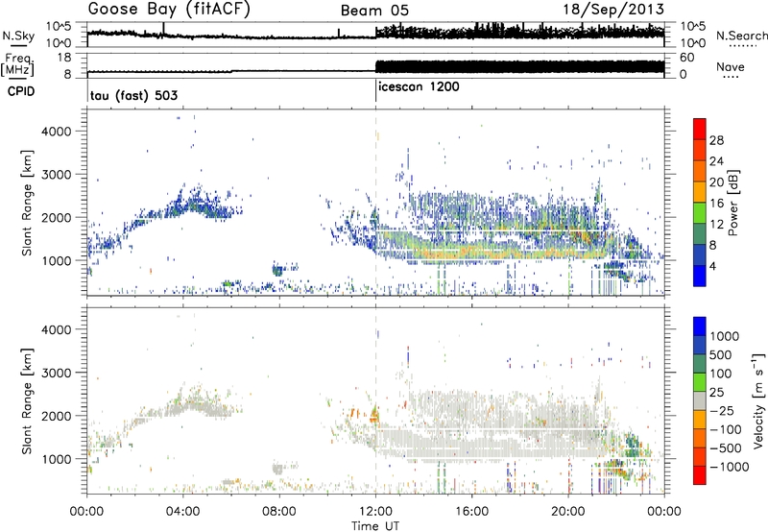The width and height of the screenshot is (768, 532).
Task: Click the power colorbar value '16'
Action: tap(716, 204)
